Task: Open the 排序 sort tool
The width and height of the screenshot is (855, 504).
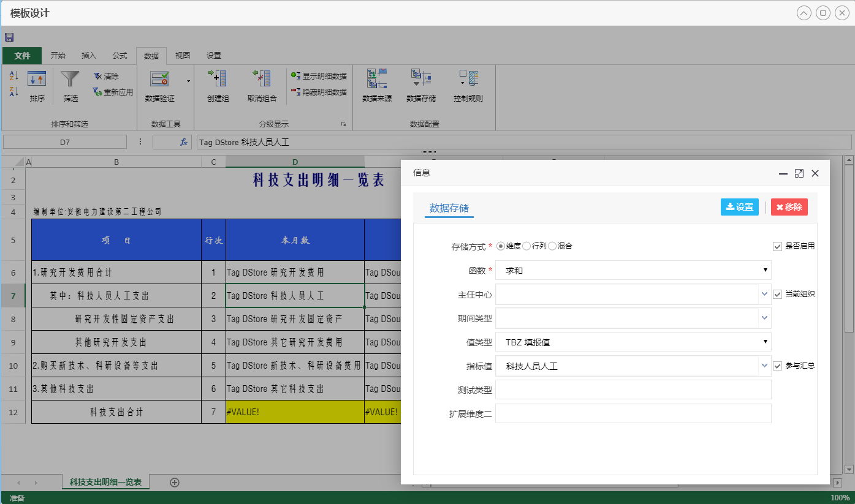Action: (37, 86)
